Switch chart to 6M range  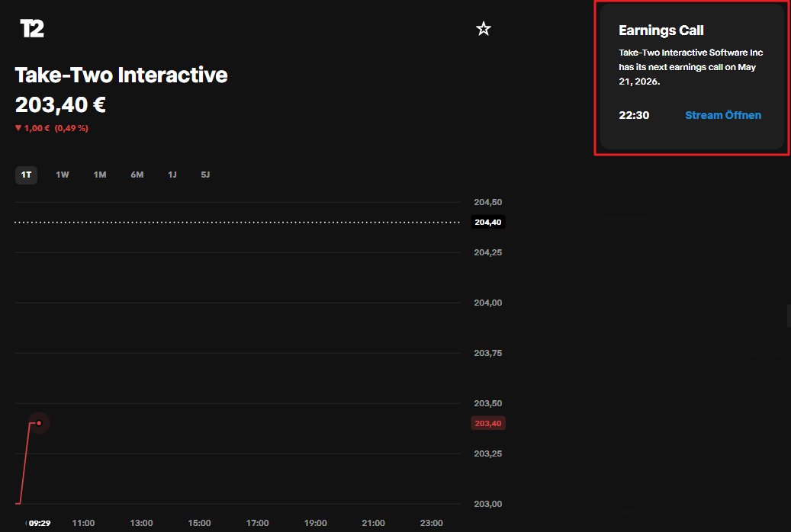[137, 175]
